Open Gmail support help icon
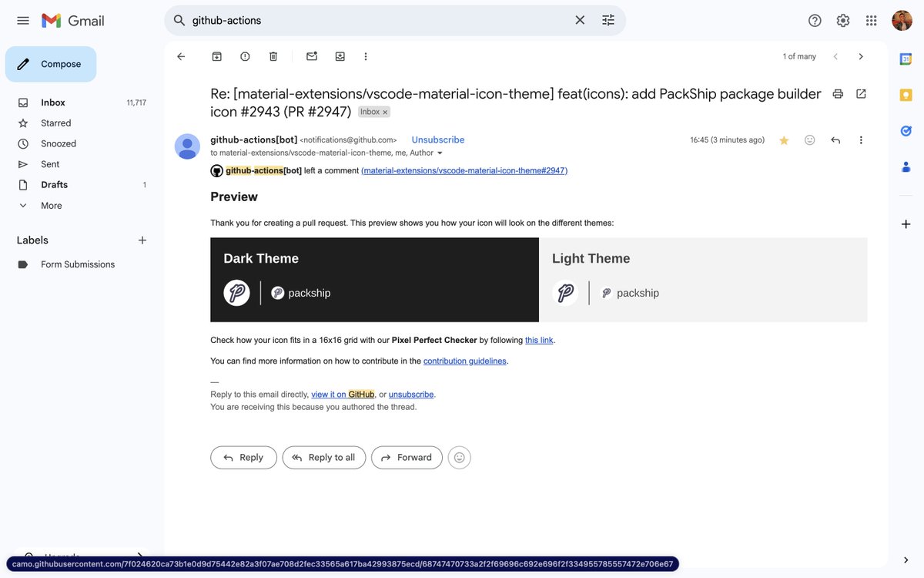Viewport: 924px width, 578px height. click(815, 21)
